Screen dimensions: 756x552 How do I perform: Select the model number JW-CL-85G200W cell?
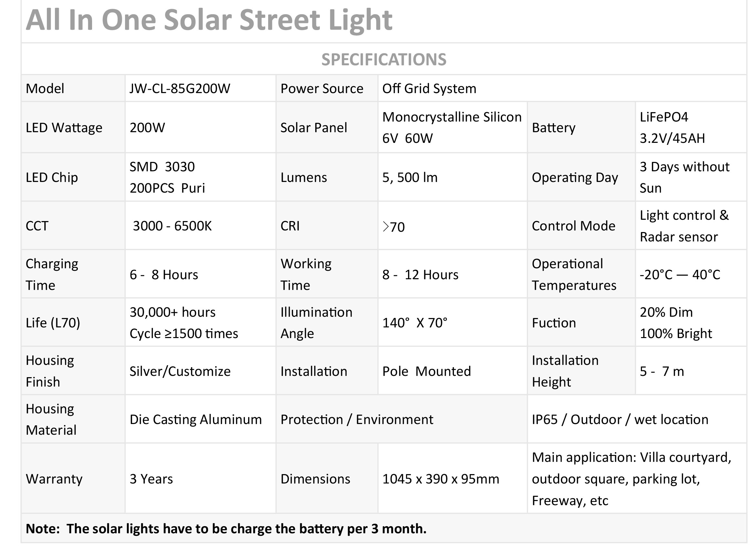(x=180, y=89)
